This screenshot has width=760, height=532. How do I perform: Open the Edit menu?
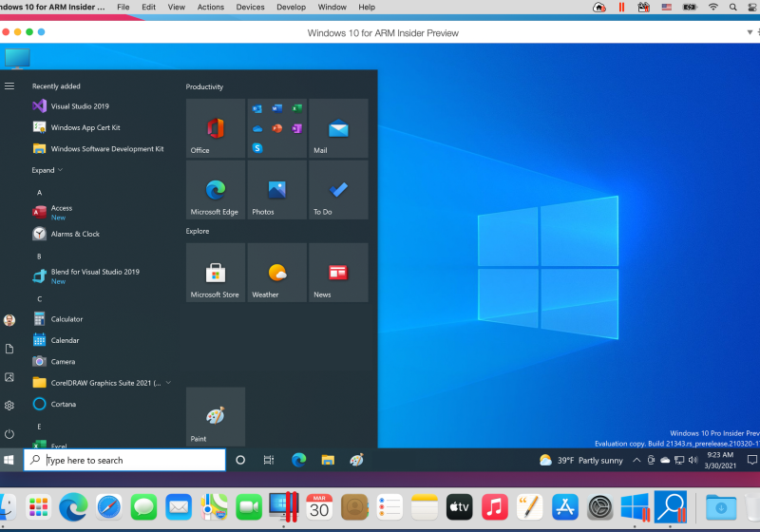tap(148, 7)
